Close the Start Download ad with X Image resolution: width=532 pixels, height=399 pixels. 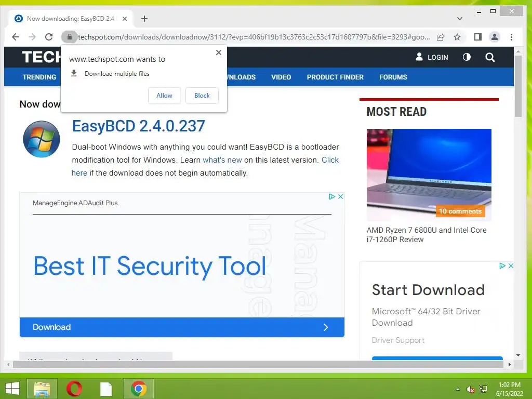[511, 265]
